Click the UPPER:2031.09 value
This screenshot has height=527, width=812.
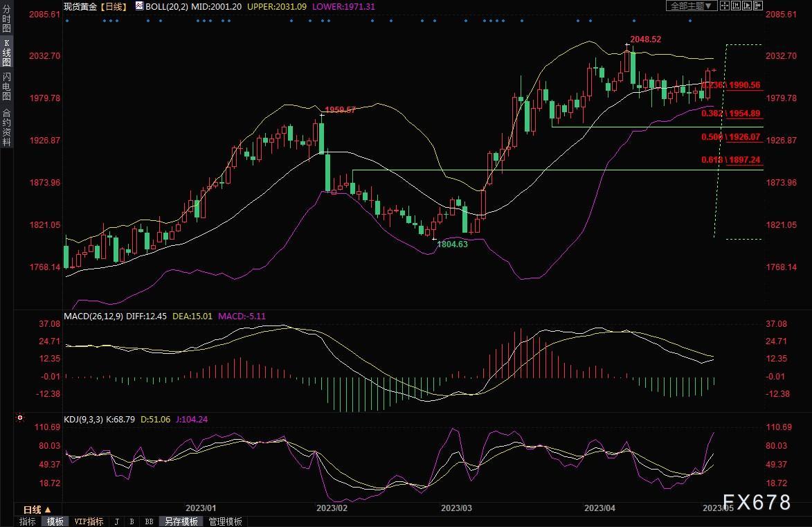[276, 7]
